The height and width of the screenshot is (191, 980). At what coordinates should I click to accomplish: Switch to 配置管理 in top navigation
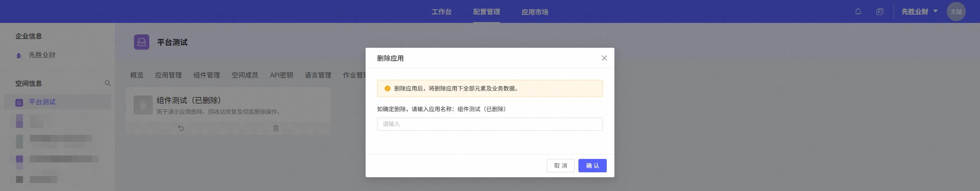(486, 12)
